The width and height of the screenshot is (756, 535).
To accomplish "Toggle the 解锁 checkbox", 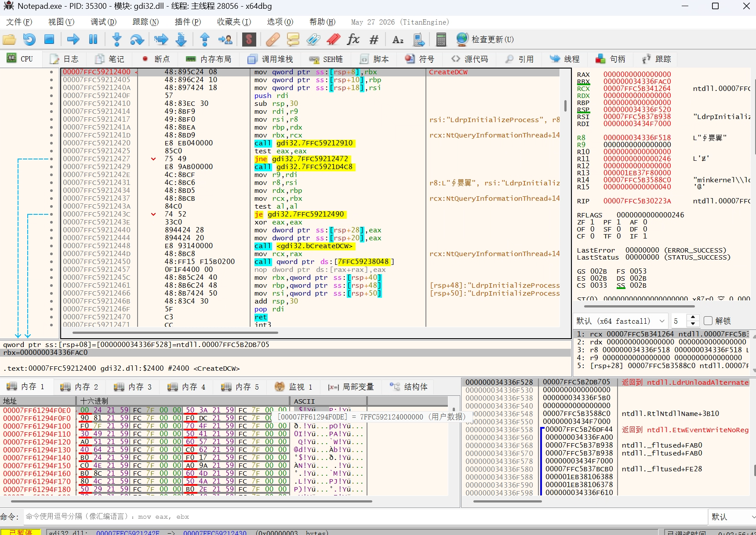I will (x=708, y=321).
